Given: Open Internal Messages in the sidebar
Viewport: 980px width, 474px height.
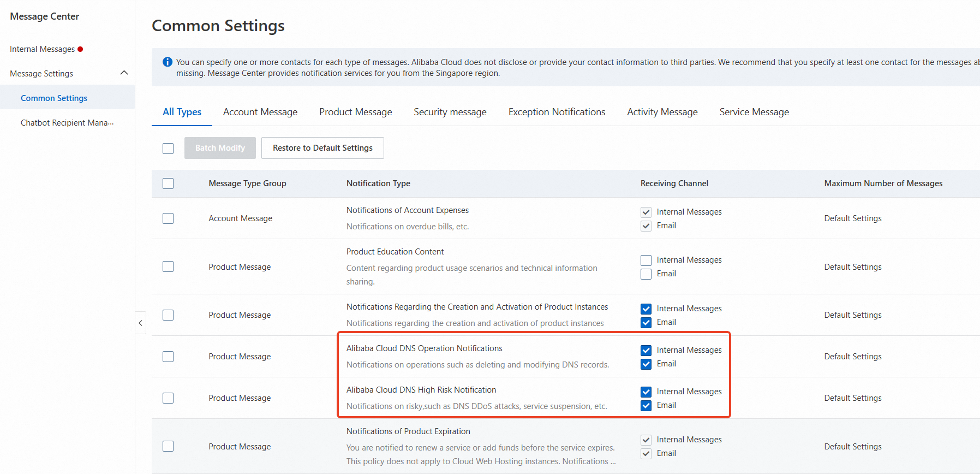Looking at the screenshot, I should click(x=42, y=49).
